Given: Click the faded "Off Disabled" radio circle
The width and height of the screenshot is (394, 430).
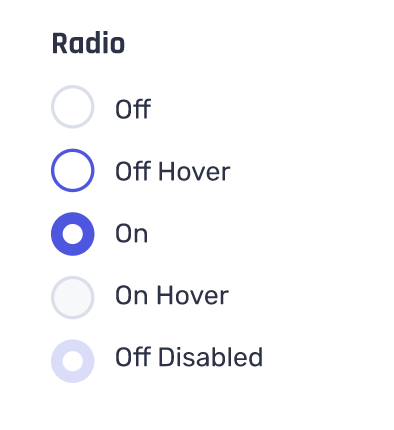Looking at the screenshot, I should click(73, 361).
